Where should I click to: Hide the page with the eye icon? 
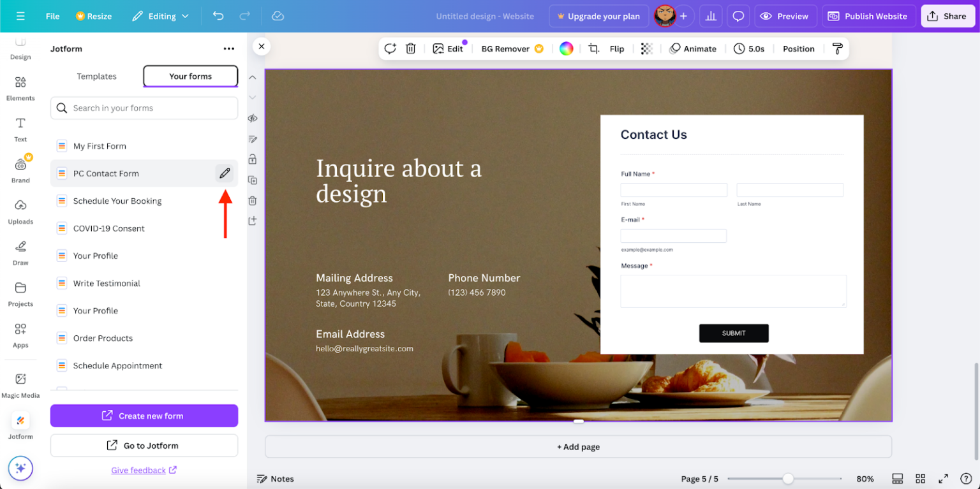tap(252, 118)
